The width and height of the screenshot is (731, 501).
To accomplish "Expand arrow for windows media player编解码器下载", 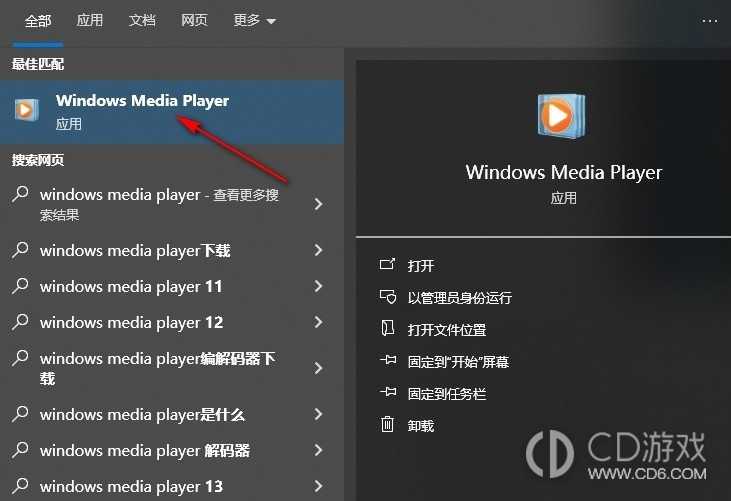I will (318, 368).
